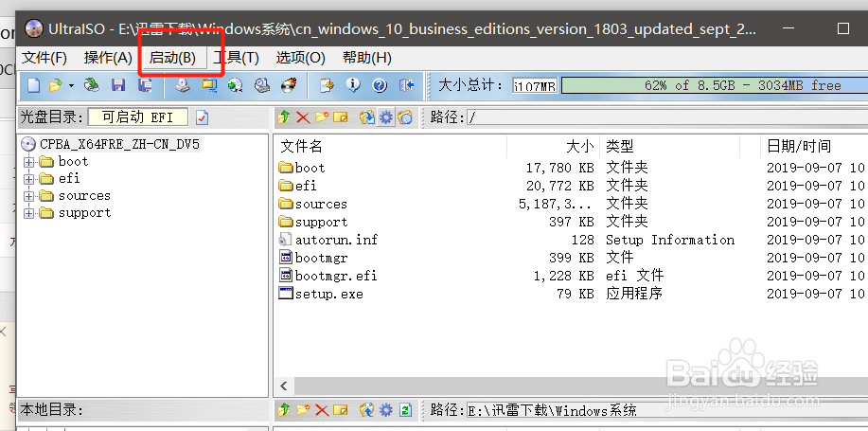This screenshot has height=431, width=868.
Task: Open the 文件(F) menu
Action: point(44,58)
